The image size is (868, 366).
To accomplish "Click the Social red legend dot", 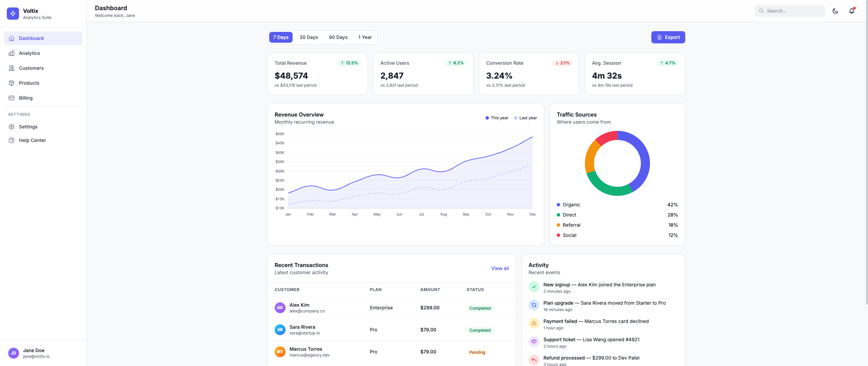I will coord(558,235).
